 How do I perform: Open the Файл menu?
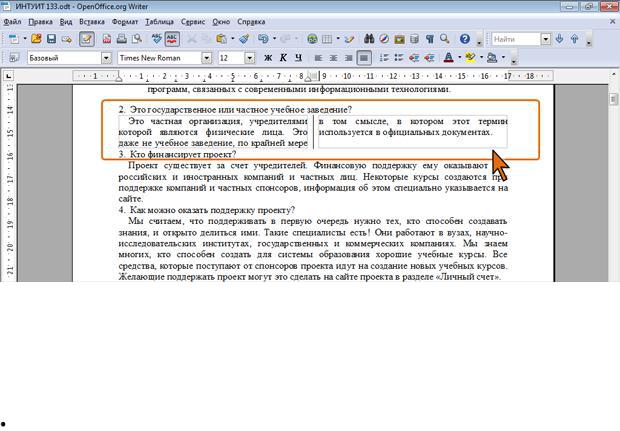[x=12, y=22]
